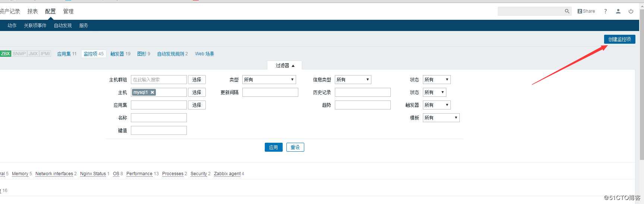Filter by Memory application
The width and height of the screenshot is (644, 204).
point(20,174)
